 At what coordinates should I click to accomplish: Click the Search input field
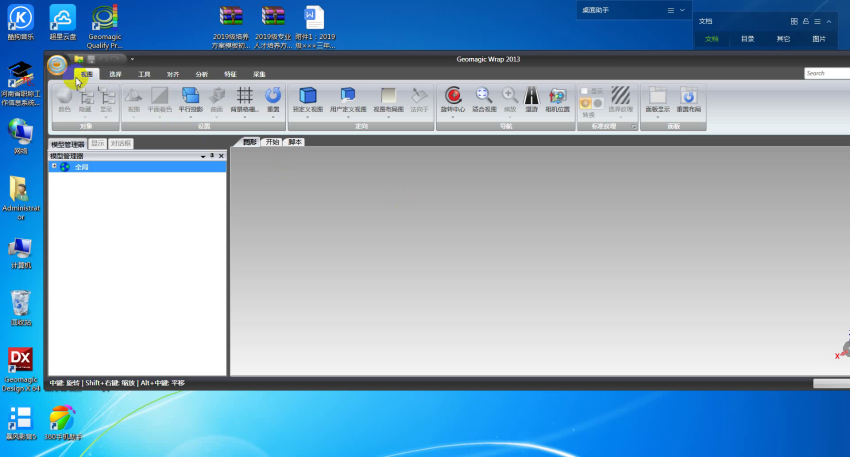click(x=827, y=73)
